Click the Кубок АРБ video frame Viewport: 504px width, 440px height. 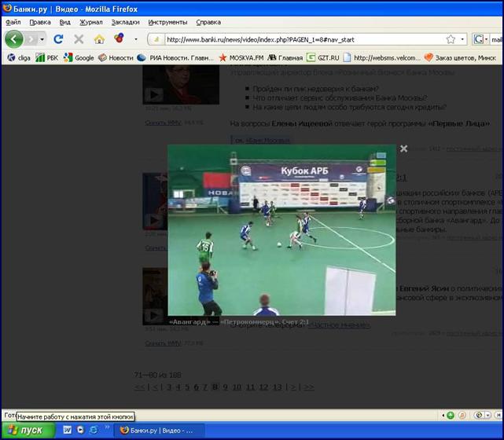point(281,230)
